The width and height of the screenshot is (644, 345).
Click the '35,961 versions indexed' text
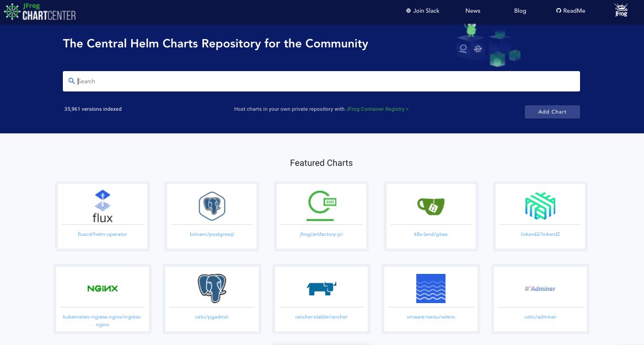point(93,109)
